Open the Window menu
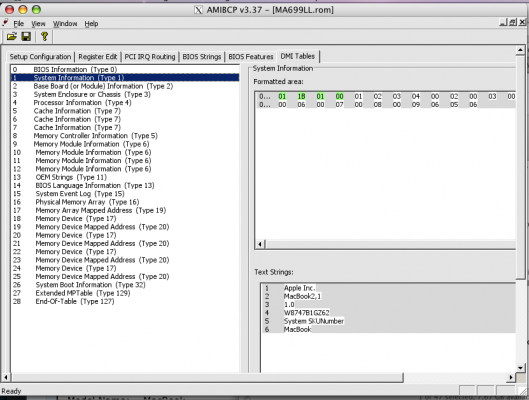 pos(65,24)
